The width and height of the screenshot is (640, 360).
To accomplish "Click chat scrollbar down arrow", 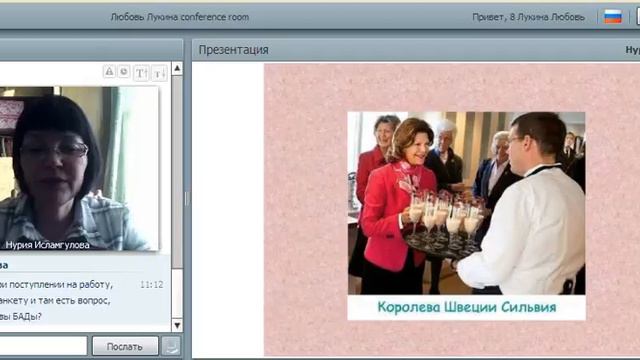I will [x=177, y=325].
